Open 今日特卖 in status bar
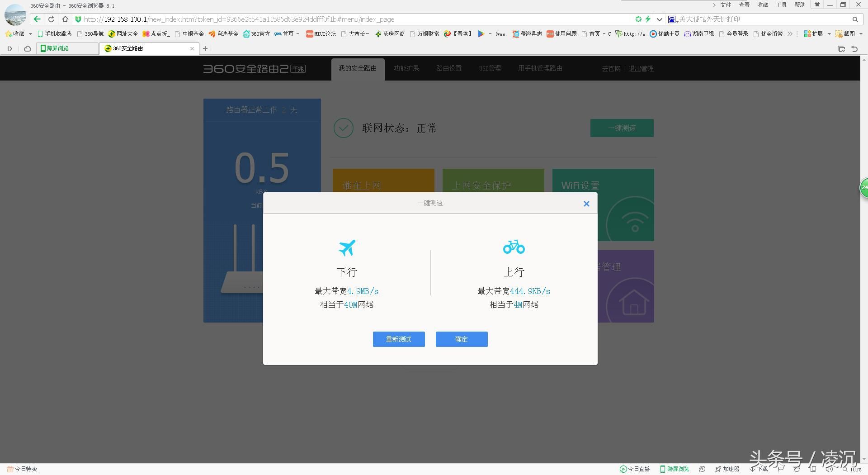This screenshot has height=475, width=868. click(22, 469)
